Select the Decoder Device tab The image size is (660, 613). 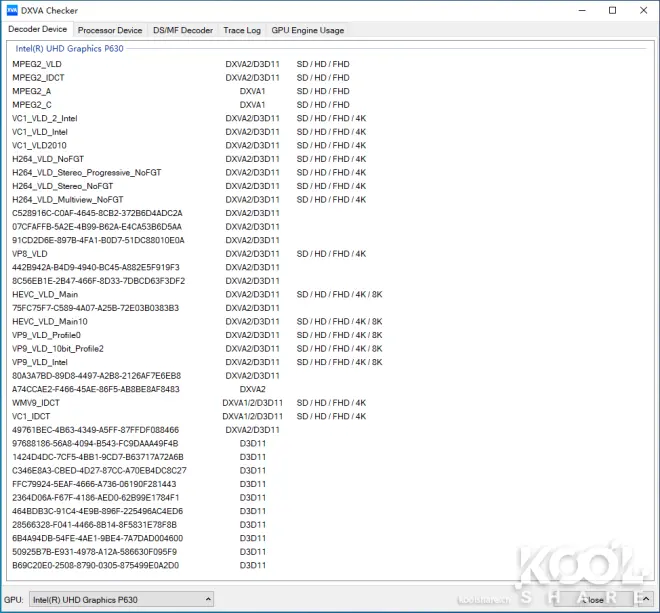coord(38,30)
